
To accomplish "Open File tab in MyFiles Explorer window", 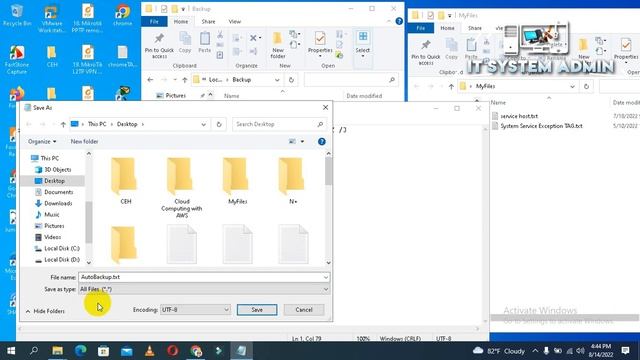I will pos(421,28).
